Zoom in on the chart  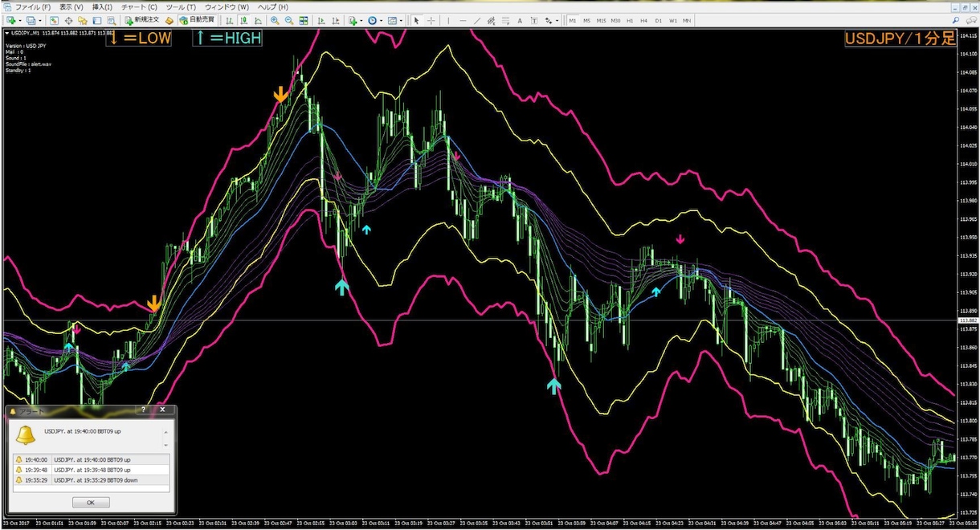click(275, 20)
